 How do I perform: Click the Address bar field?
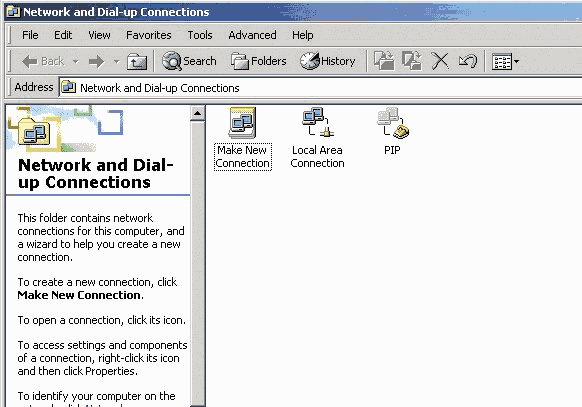tap(321, 88)
